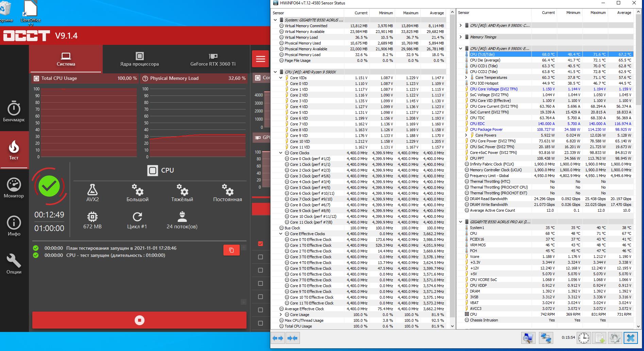Open the Бенчмарк section in OCCT sidebar
This screenshot has height=351, width=644.
[14, 111]
